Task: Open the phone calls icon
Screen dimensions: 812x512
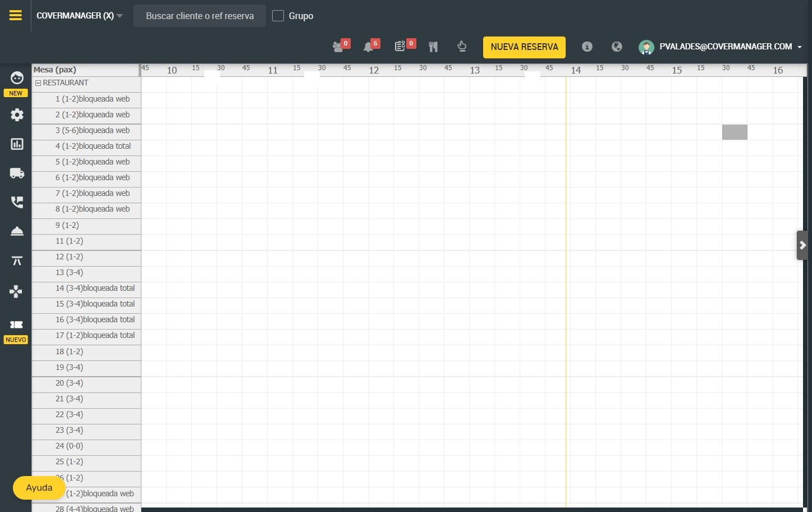Action: click(17, 202)
